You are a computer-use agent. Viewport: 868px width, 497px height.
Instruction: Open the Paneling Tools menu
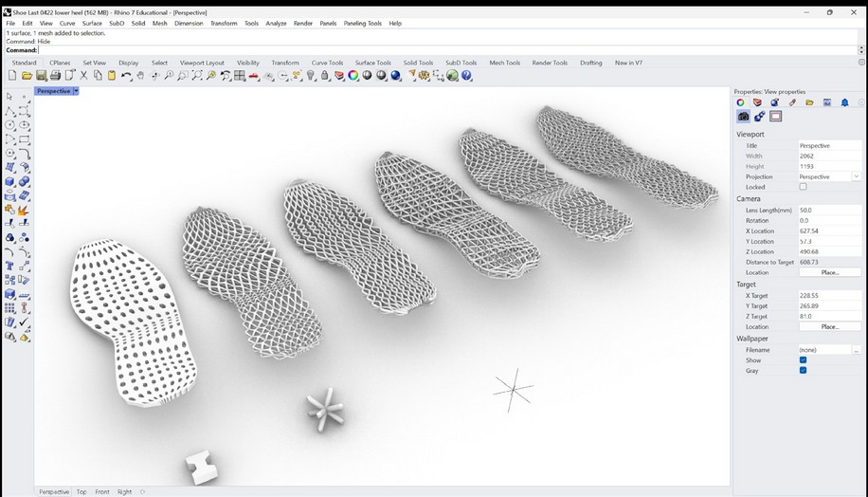pos(363,24)
